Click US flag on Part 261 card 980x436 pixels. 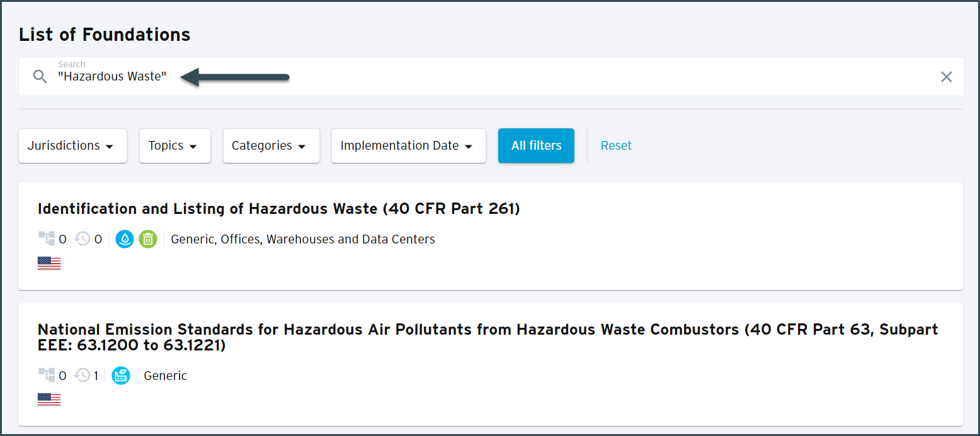(49, 264)
